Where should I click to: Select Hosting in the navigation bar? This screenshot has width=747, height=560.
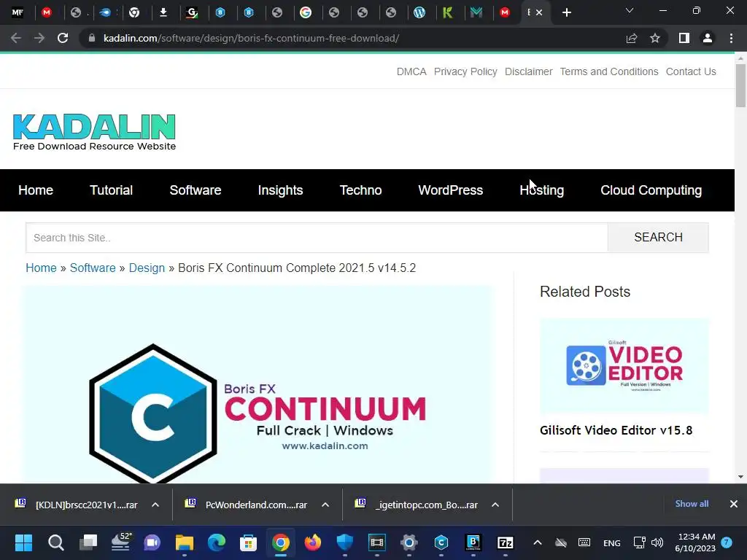[x=542, y=190]
